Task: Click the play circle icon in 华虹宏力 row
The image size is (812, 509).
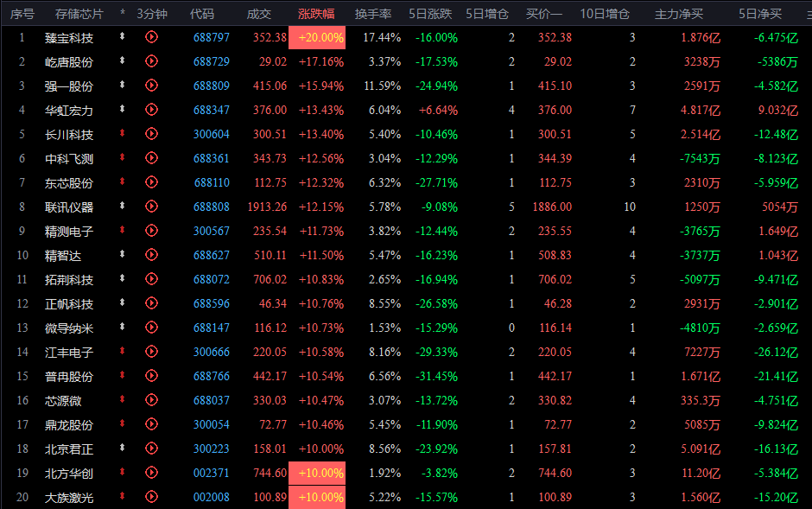Action: click(x=151, y=109)
